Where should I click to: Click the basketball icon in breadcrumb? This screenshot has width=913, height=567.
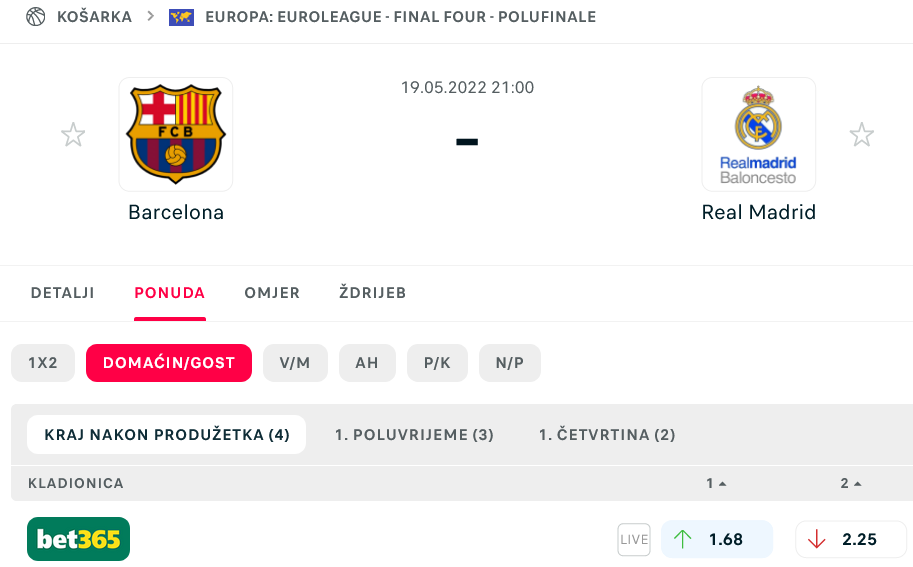(x=36, y=17)
